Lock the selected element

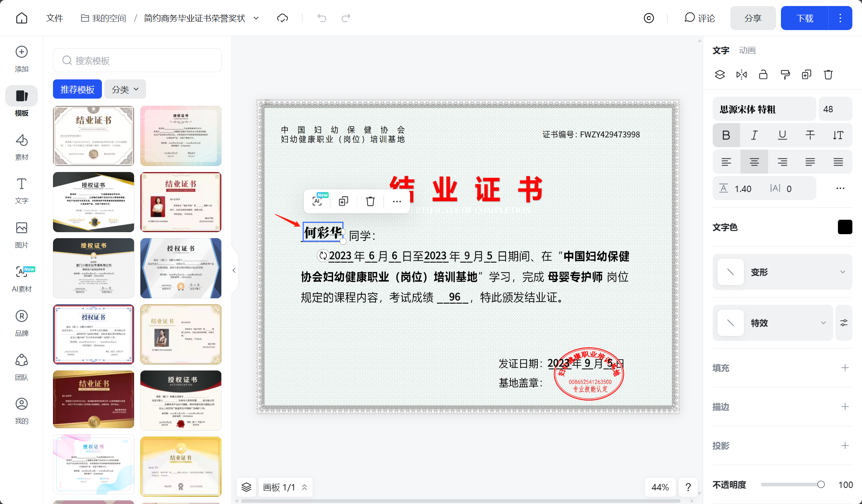pyautogui.click(x=763, y=75)
